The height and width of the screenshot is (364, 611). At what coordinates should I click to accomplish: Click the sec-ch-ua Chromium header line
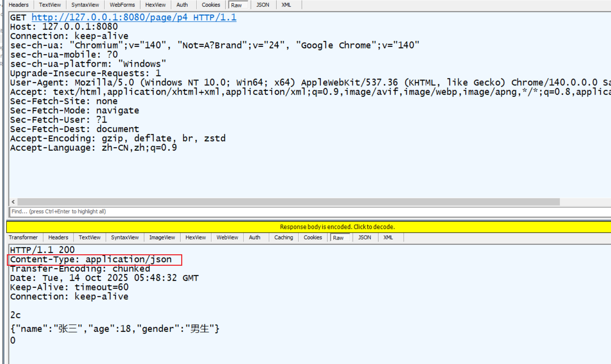[215, 45]
